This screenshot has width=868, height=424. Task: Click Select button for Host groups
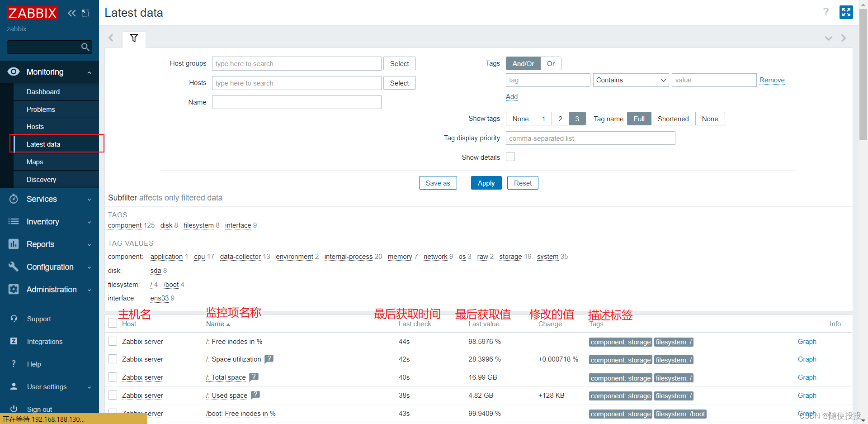[x=399, y=63]
